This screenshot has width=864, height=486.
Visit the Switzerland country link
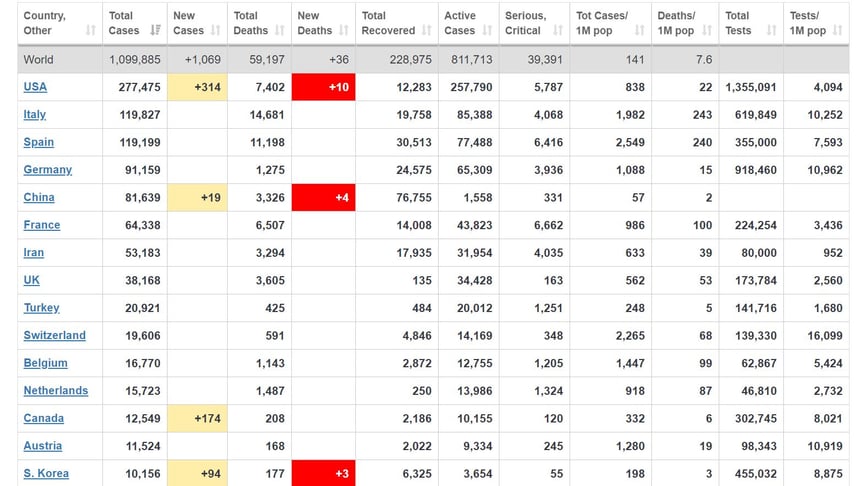point(54,335)
